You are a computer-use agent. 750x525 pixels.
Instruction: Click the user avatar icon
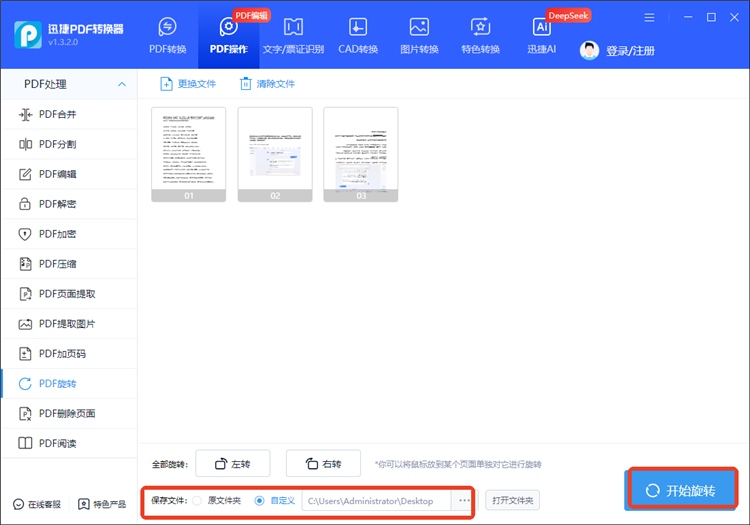click(589, 50)
